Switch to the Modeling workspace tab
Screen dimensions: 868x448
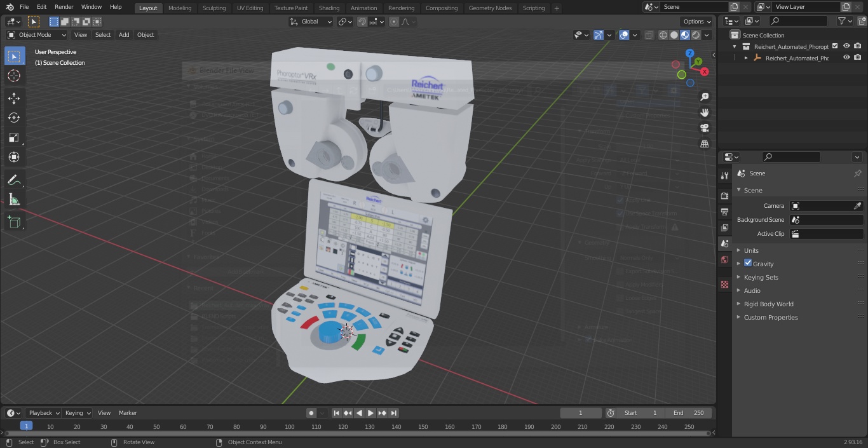point(180,8)
